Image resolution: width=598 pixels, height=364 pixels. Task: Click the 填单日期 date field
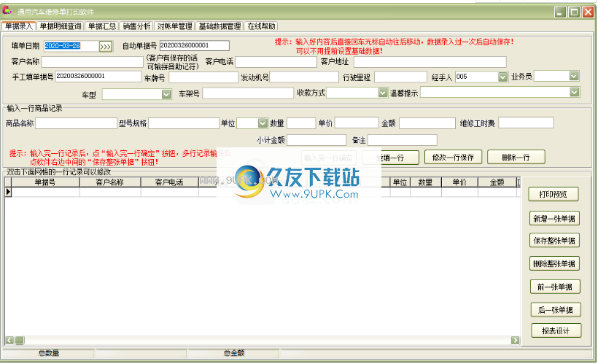(x=71, y=46)
